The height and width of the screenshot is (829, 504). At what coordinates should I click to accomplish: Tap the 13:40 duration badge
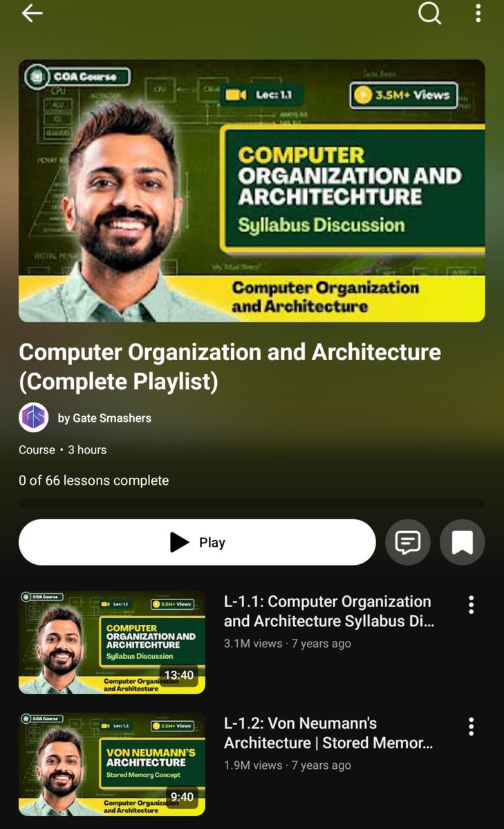(179, 675)
